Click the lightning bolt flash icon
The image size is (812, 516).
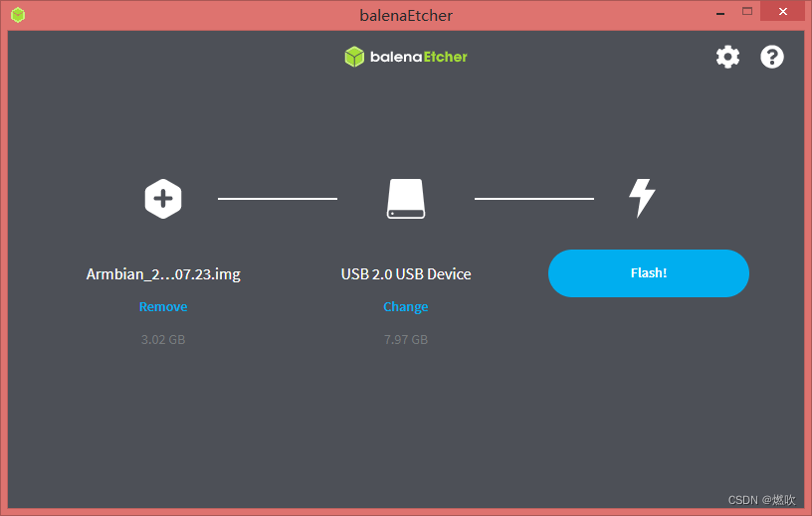tap(642, 198)
